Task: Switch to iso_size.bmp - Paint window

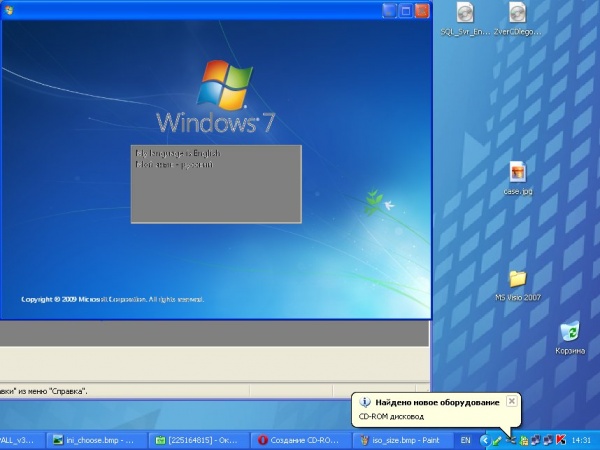Action: coord(403,440)
